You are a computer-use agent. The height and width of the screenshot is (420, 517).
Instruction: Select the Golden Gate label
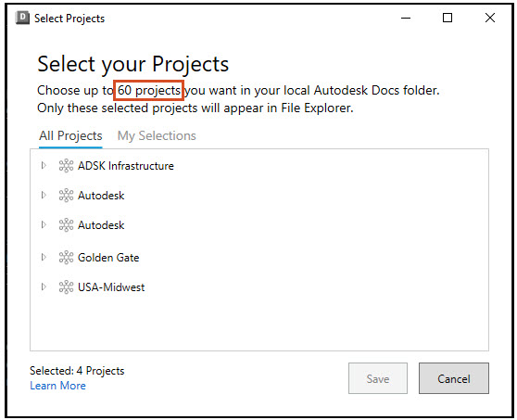pos(108,258)
